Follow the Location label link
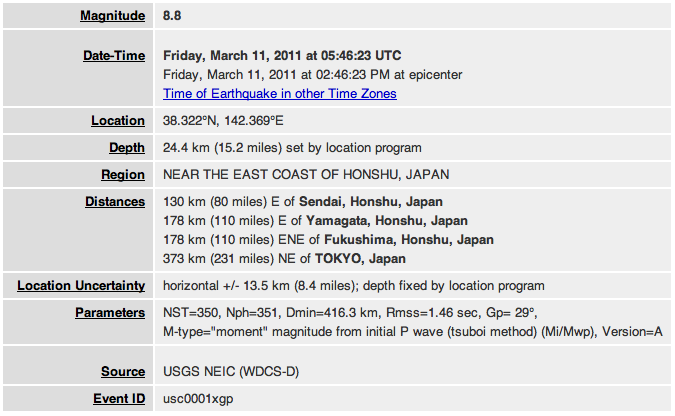The width and height of the screenshot is (675, 416). coord(118,121)
